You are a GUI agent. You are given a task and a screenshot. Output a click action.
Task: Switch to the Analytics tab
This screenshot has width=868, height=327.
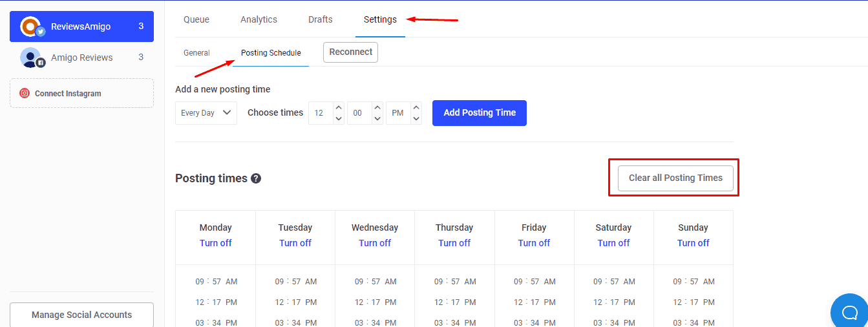(x=259, y=19)
